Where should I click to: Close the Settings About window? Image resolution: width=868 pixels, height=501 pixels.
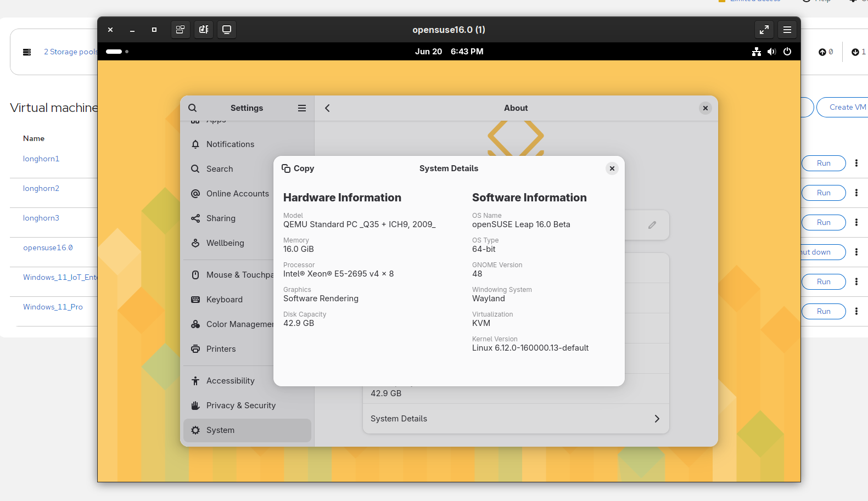point(705,108)
